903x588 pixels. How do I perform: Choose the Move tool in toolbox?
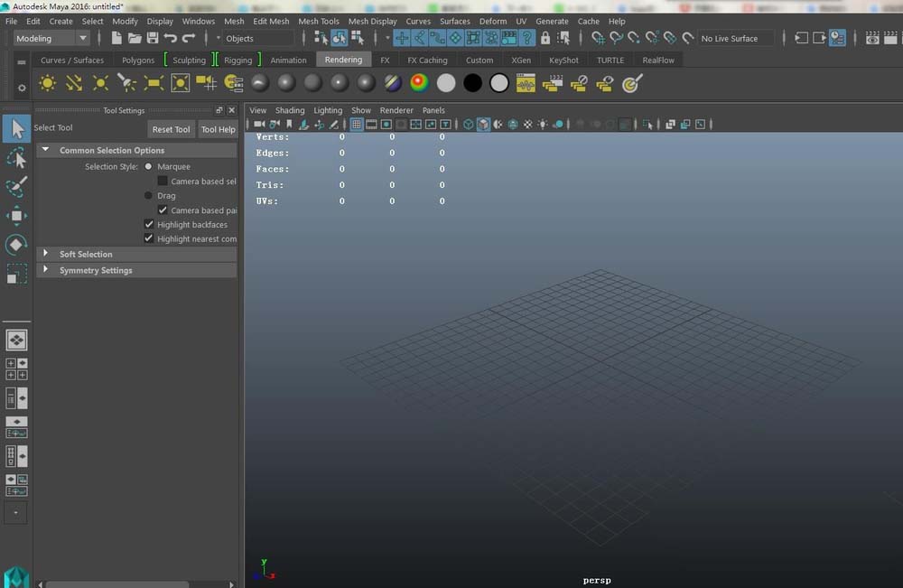[x=16, y=216]
